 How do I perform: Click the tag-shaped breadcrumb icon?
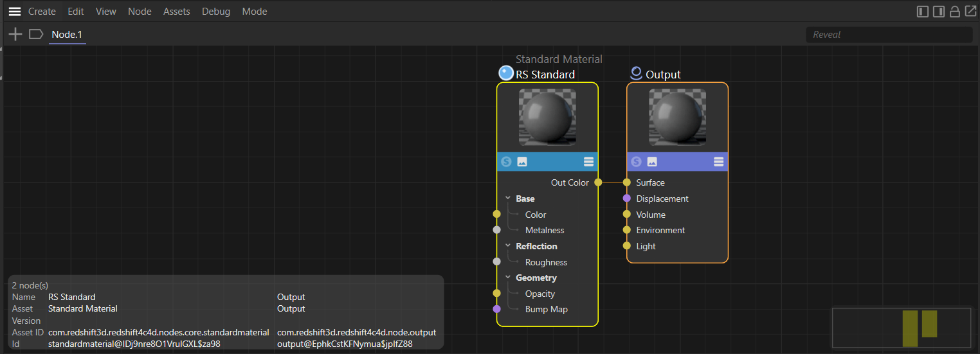[36, 34]
